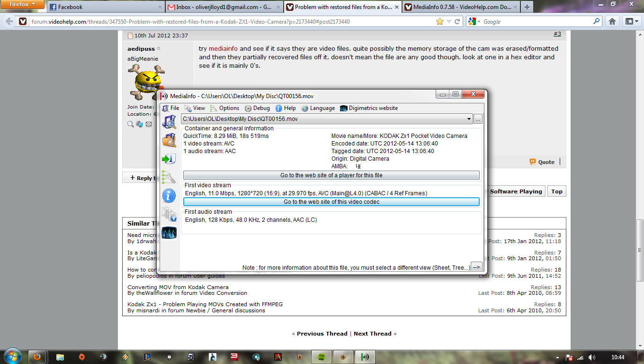Viewport: 644px width, 364px height.
Task: Click the blue info circle in MediaInfo sidebar
Action: coord(169,195)
